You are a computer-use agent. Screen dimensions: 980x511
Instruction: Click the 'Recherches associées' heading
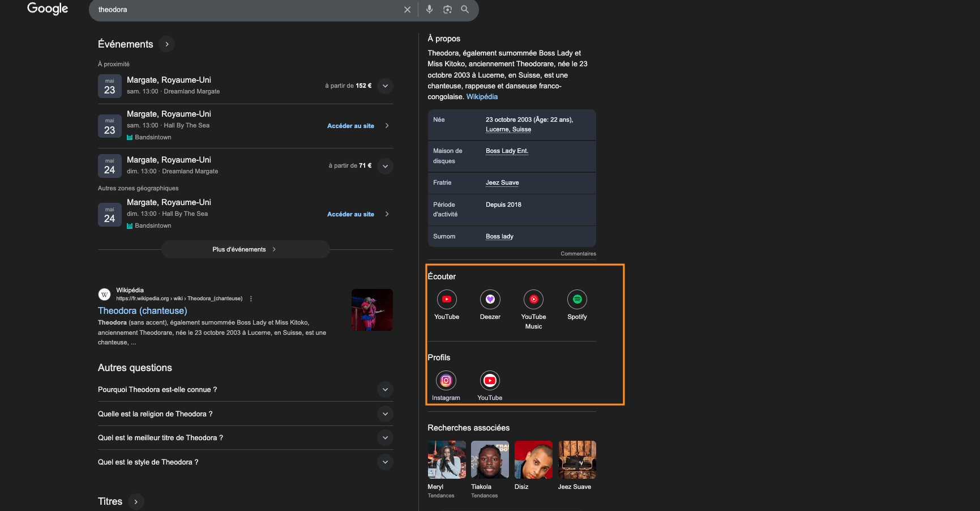[469, 428]
